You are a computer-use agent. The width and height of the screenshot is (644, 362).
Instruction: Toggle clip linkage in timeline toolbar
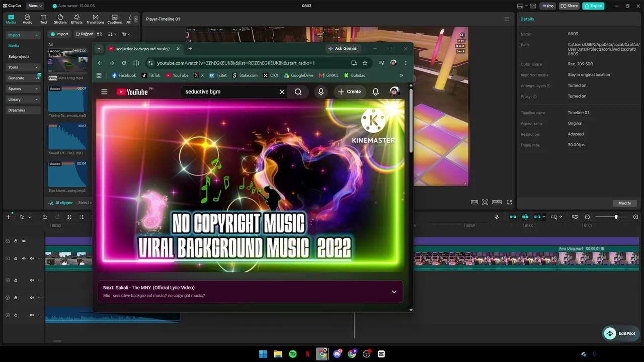537,217
